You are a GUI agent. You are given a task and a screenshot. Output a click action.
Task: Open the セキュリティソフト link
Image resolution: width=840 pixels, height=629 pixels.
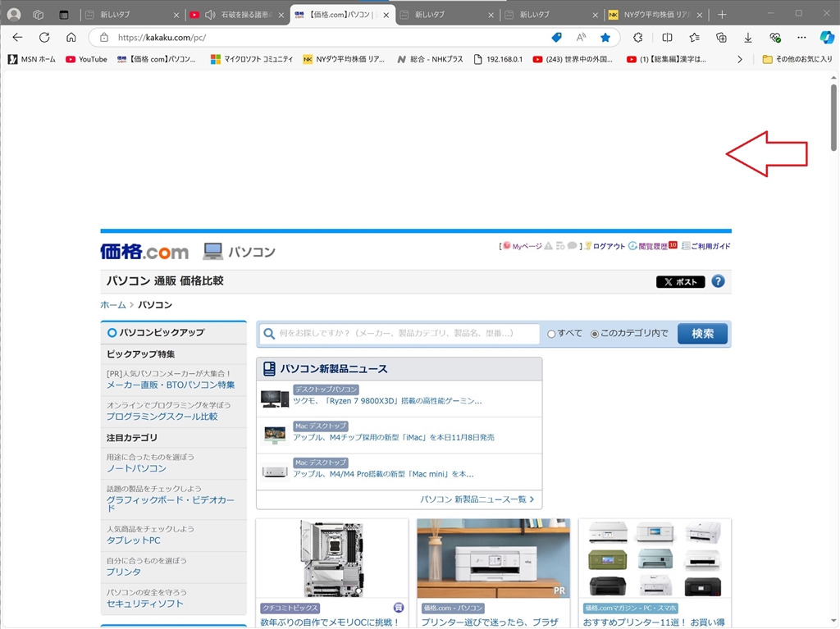point(144,604)
